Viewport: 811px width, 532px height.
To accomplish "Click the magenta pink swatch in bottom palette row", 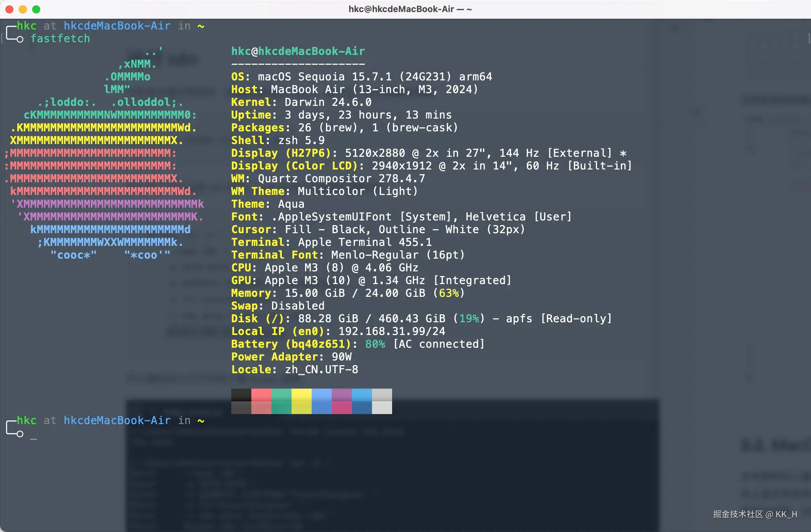I will coord(341,408).
